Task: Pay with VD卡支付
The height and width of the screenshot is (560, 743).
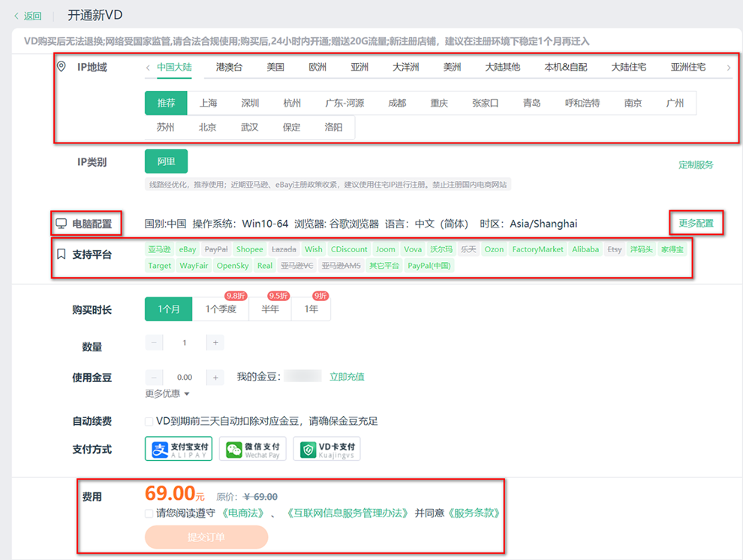Action: tap(327, 449)
